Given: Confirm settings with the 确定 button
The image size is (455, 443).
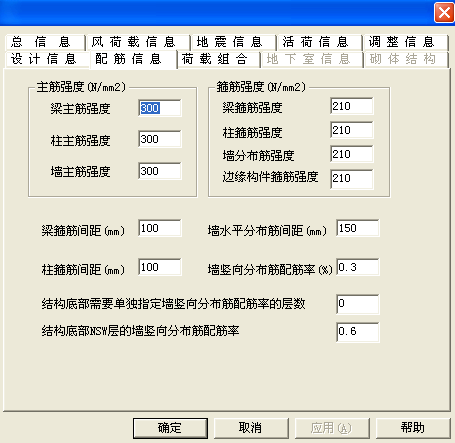Looking at the screenshot, I should pos(170,428).
